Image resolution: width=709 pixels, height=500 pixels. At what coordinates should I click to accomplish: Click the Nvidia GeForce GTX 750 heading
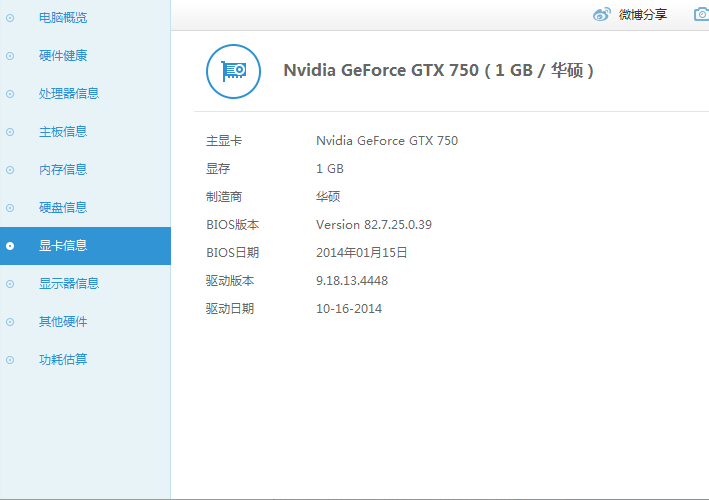pyautogui.click(x=439, y=71)
